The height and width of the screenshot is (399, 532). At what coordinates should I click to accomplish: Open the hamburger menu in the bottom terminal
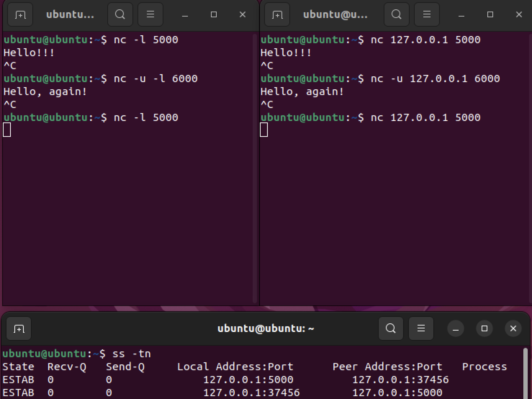tap(421, 329)
